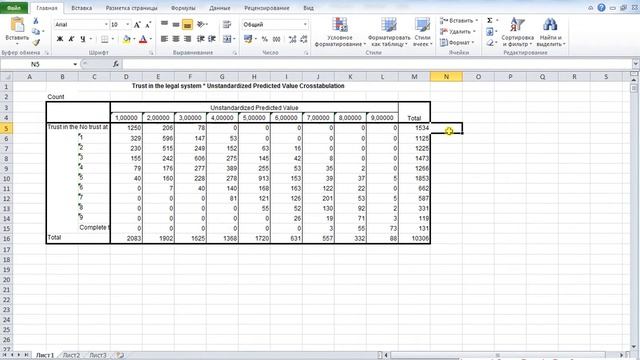
Task: Toggle top vertical alignment
Action: point(164,24)
